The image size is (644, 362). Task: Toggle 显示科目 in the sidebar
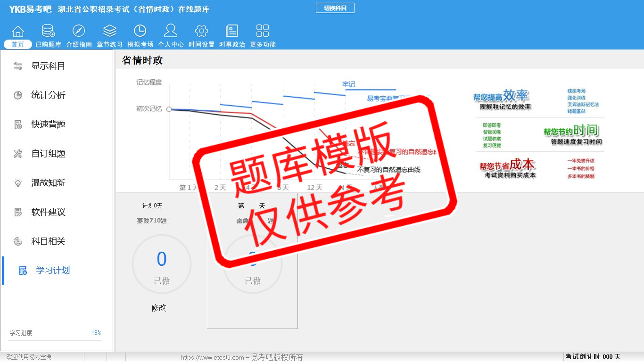(48, 66)
